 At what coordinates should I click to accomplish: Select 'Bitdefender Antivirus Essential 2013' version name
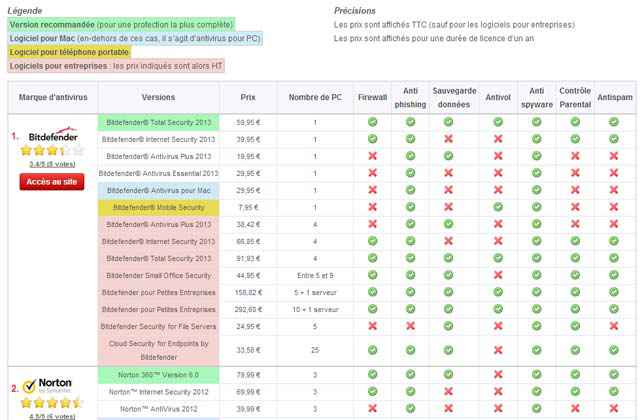pyautogui.click(x=158, y=173)
